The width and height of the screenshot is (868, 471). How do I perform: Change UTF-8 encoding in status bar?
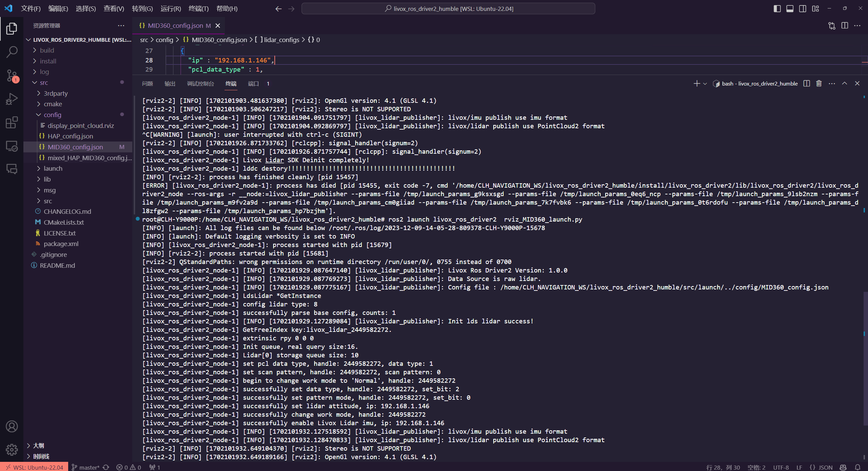pos(781,467)
